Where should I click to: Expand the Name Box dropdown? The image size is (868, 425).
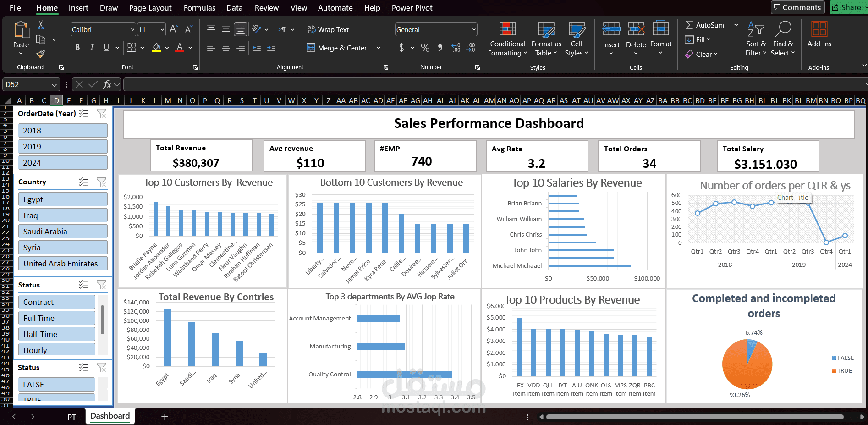click(x=54, y=85)
